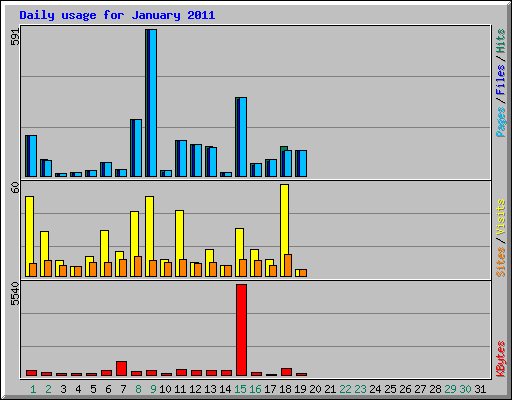Click the 'Daily usage for January 2011' title

click(117, 15)
